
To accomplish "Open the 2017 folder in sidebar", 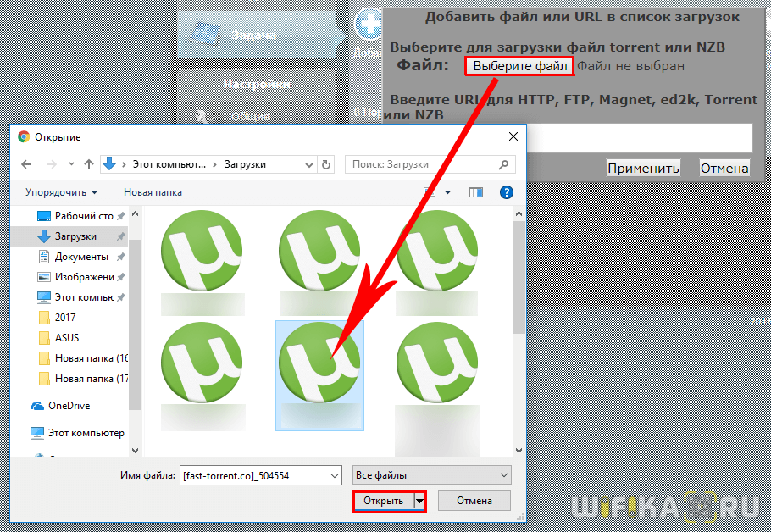I will point(58,318).
